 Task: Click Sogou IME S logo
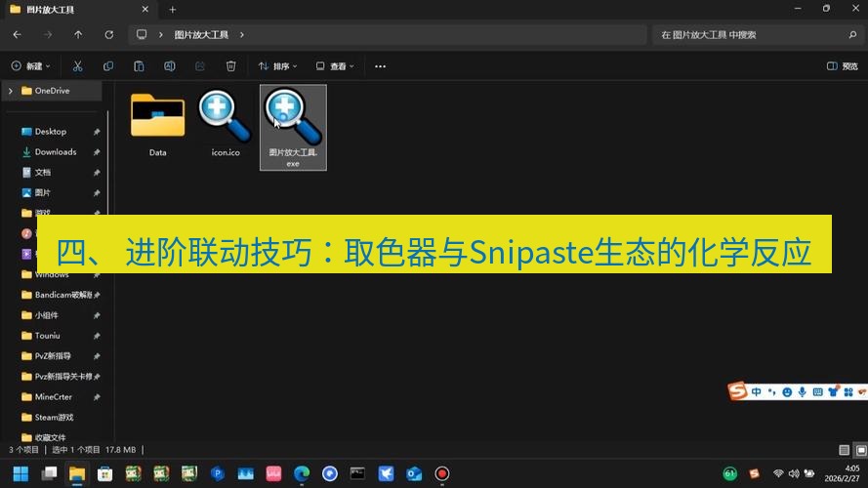737,390
